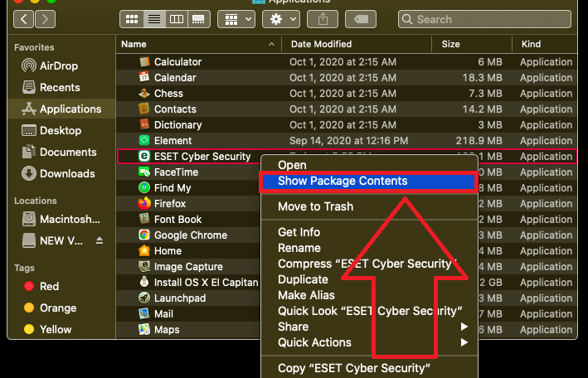The height and width of the screenshot is (378, 588).
Task: Select the ESET Cyber Security app icon
Action: [x=144, y=157]
